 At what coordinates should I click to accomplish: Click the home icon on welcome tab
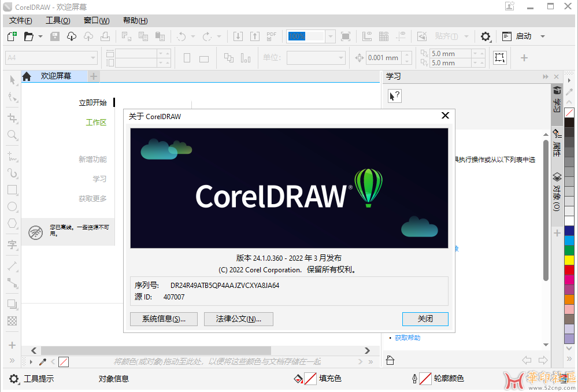27,76
